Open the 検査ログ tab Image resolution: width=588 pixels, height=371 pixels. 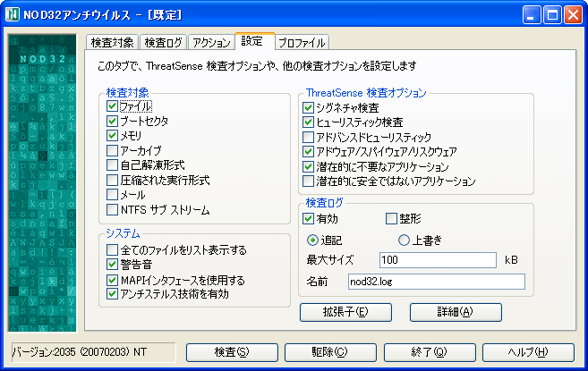[x=163, y=42]
